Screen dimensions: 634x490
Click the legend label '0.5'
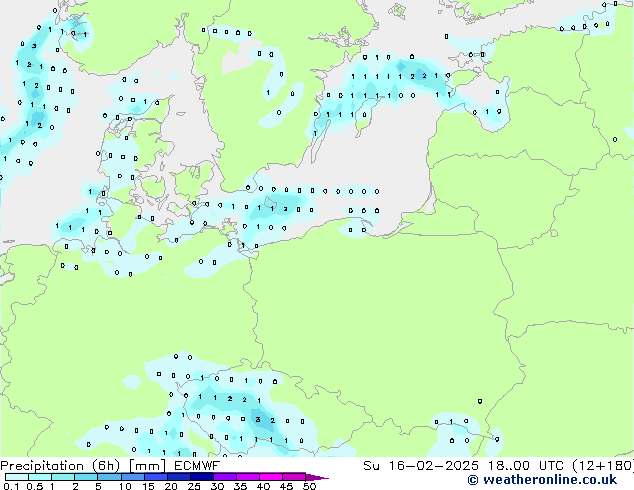click(35, 486)
